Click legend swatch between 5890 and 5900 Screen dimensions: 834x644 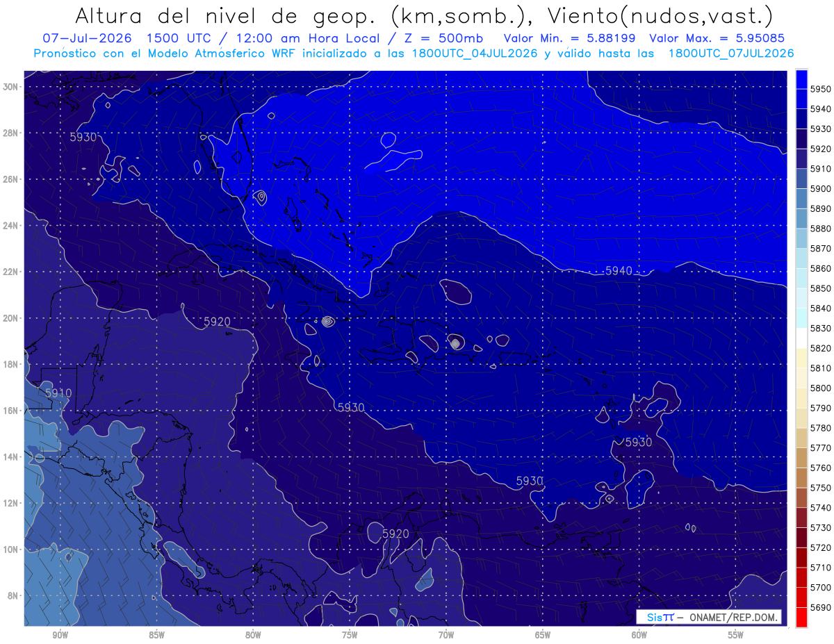point(801,198)
